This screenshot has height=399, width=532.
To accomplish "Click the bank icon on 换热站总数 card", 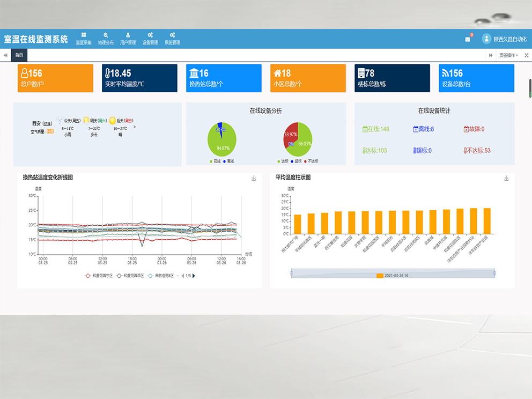I will click(194, 73).
